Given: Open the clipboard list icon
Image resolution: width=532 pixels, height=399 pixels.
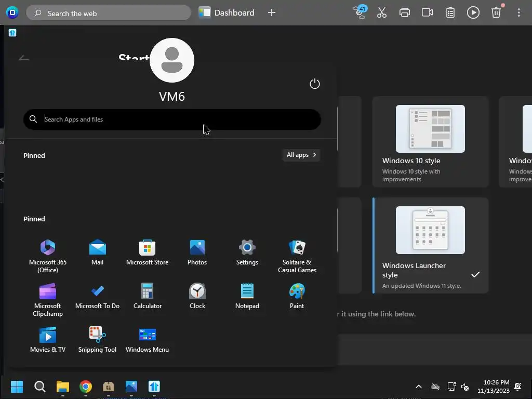Looking at the screenshot, I should click(450, 13).
